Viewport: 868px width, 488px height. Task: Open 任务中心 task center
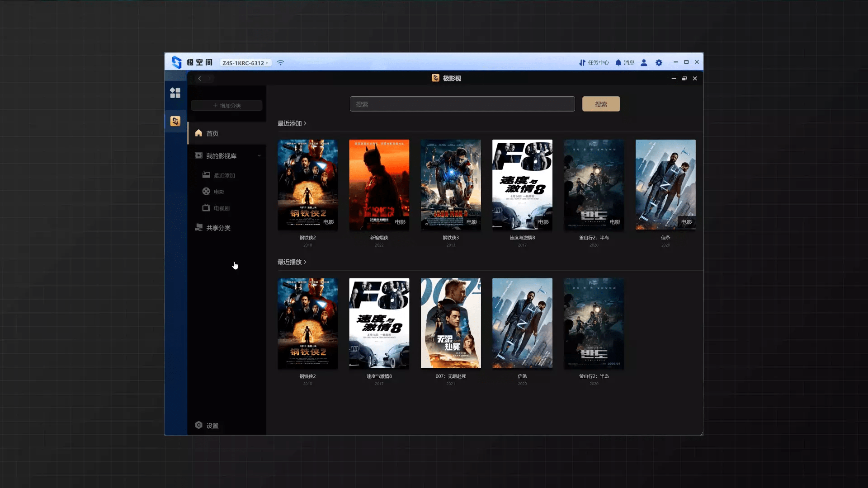click(x=594, y=63)
